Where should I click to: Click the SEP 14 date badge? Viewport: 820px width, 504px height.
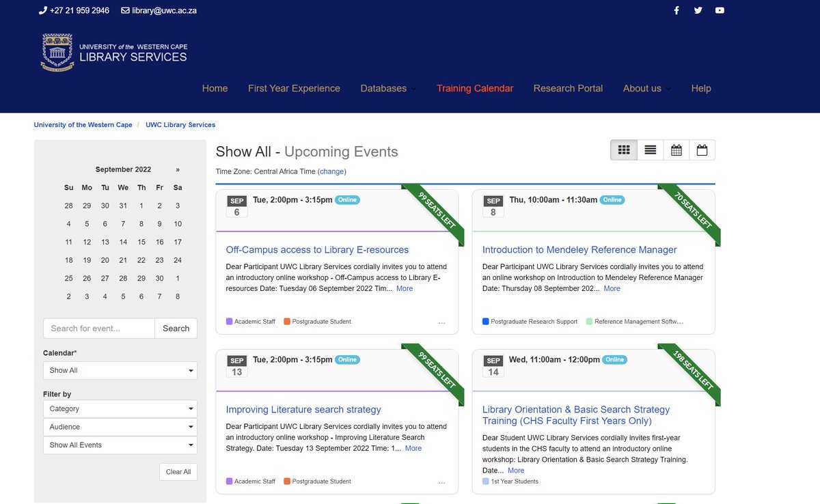coord(493,366)
